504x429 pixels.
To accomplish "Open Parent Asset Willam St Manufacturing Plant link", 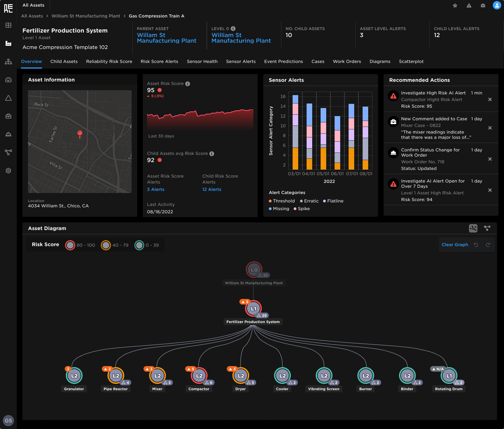I will (x=167, y=38).
